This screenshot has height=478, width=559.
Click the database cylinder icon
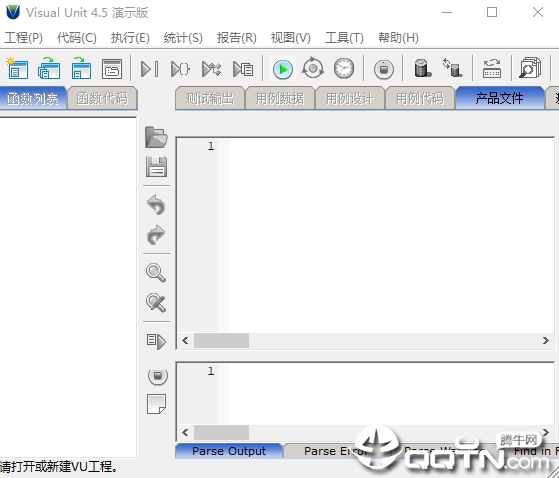[423, 68]
